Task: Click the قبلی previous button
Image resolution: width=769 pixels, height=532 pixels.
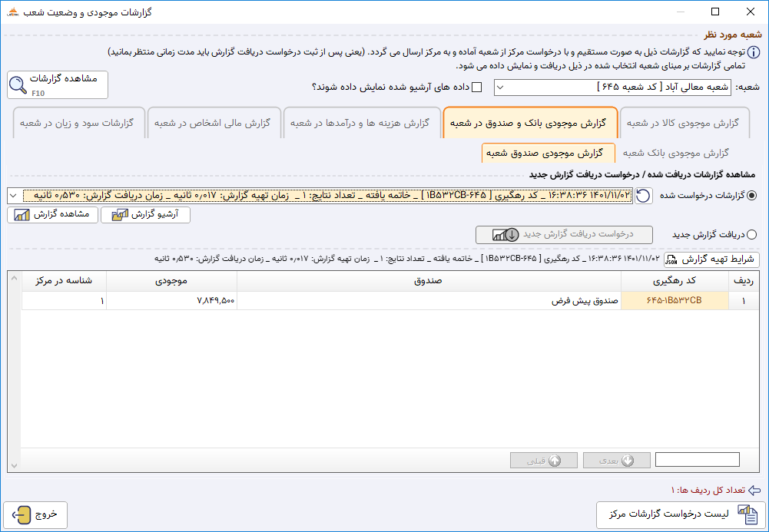Action: pos(543,461)
